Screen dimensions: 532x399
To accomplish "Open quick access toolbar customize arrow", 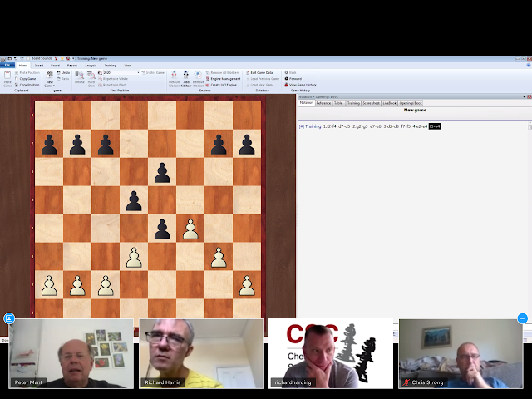I will [74, 58].
